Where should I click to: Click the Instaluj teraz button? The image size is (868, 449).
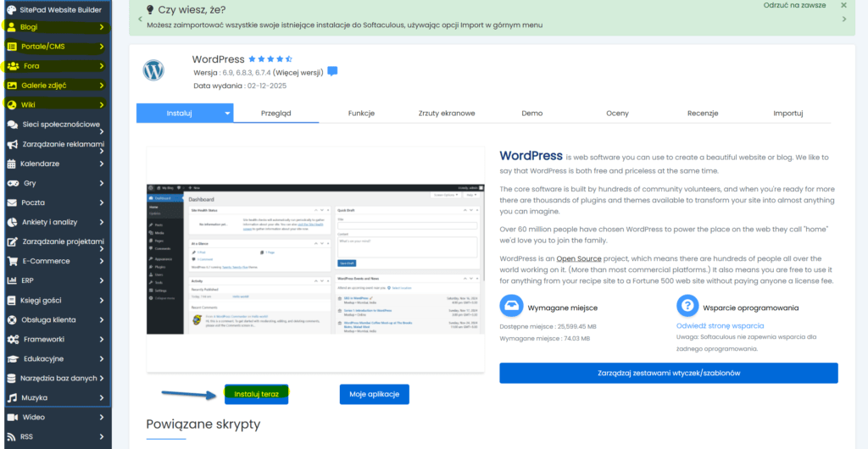tap(256, 394)
